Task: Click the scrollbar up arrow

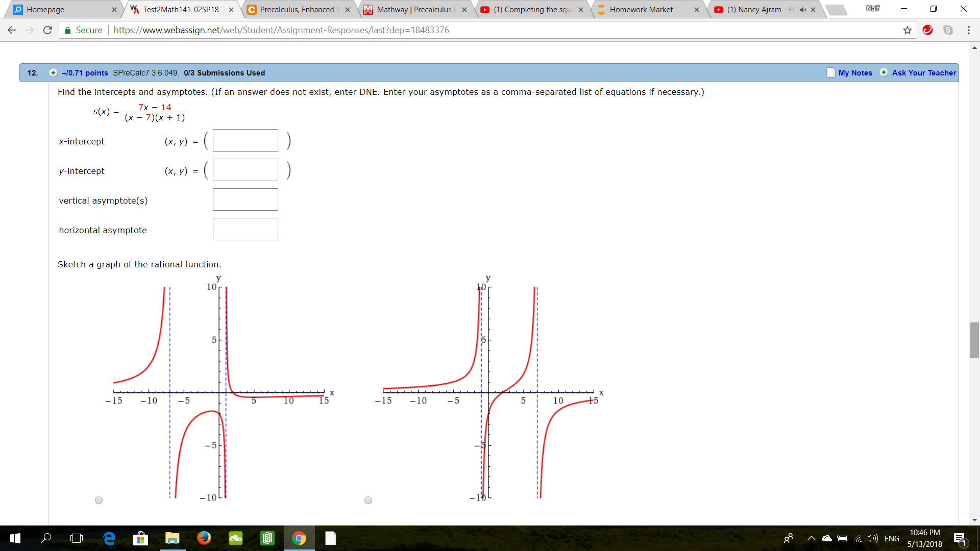Action: [x=974, y=48]
